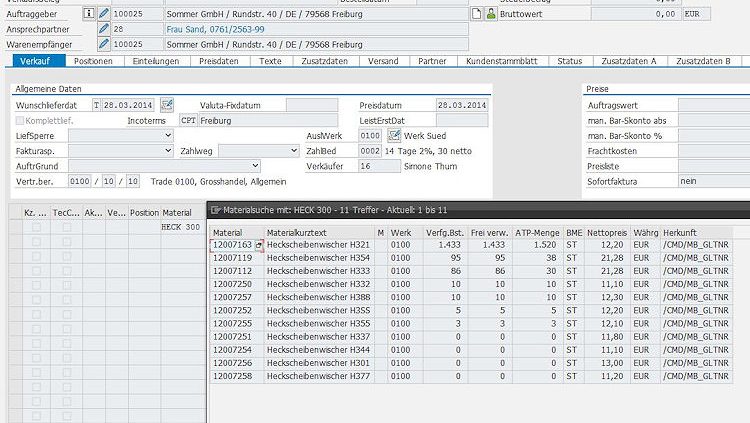Click pencil edit icon for Warenempfänger
Viewport: 750px width, 423px height.
(x=103, y=44)
